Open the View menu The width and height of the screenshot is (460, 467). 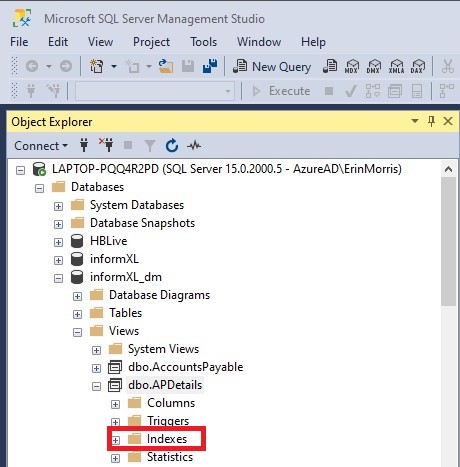point(100,42)
